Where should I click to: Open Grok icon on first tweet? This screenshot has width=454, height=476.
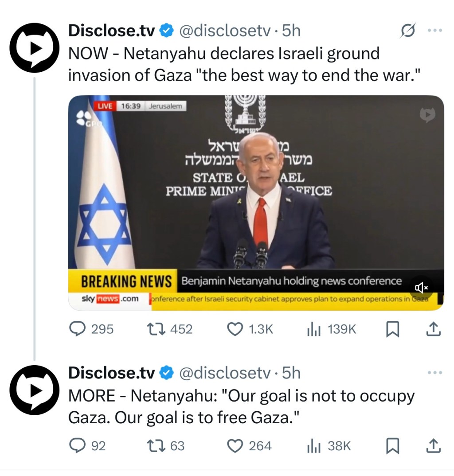click(x=407, y=30)
